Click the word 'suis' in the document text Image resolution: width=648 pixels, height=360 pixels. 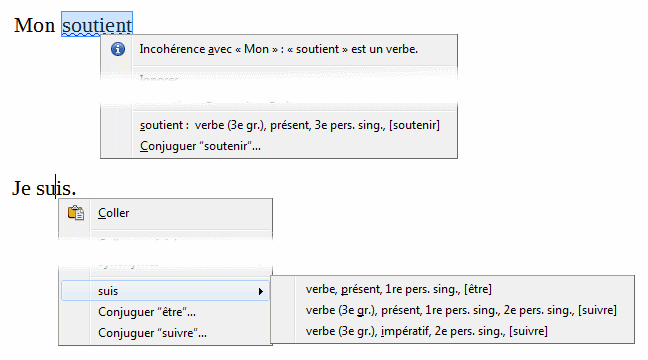[53, 188]
